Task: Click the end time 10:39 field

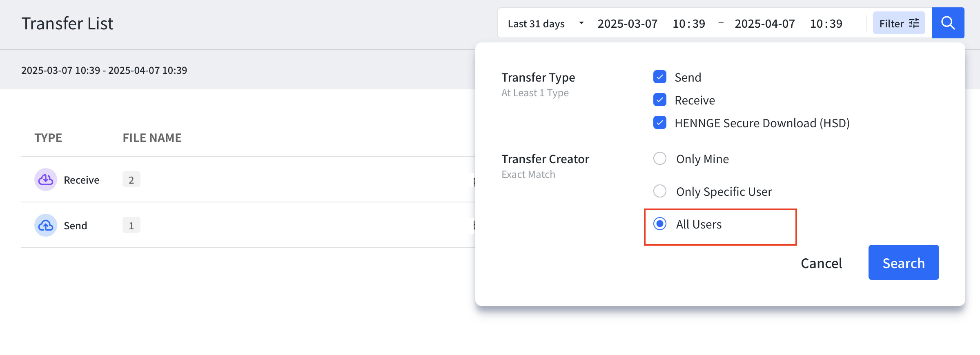Action: pos(826,24)
